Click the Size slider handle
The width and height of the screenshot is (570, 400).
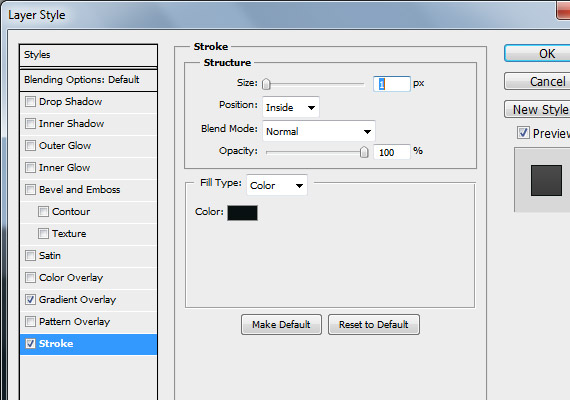[x=266, y=84]
